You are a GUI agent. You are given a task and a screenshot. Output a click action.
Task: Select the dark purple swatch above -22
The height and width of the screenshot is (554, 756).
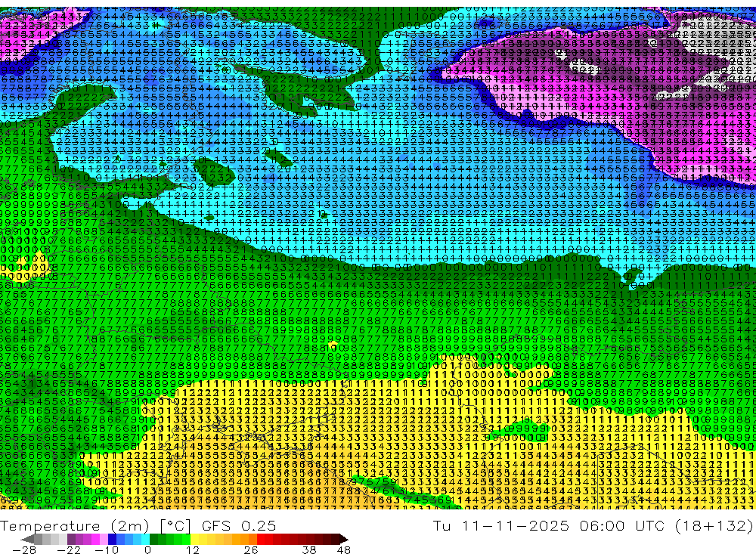pyautogui.click(x=71, y=539)
